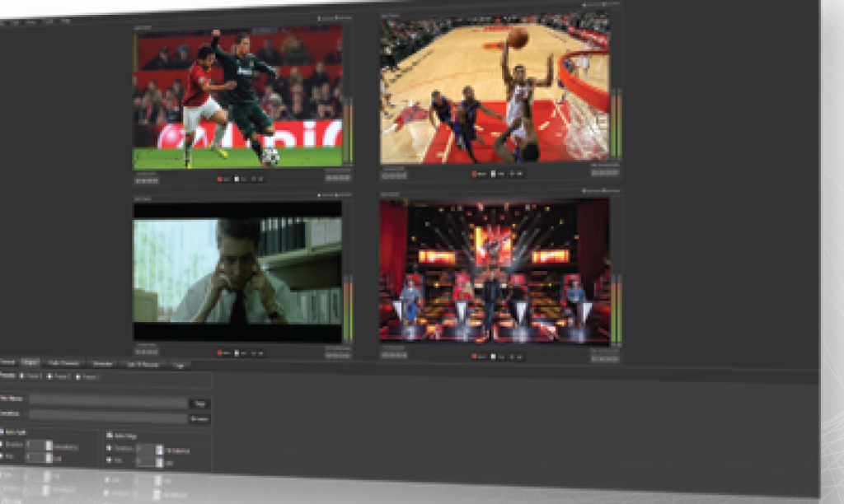Enable the Auto Stop checkbox
The width and height of the screenshot is (844, 504).
(x=109, y=434)
